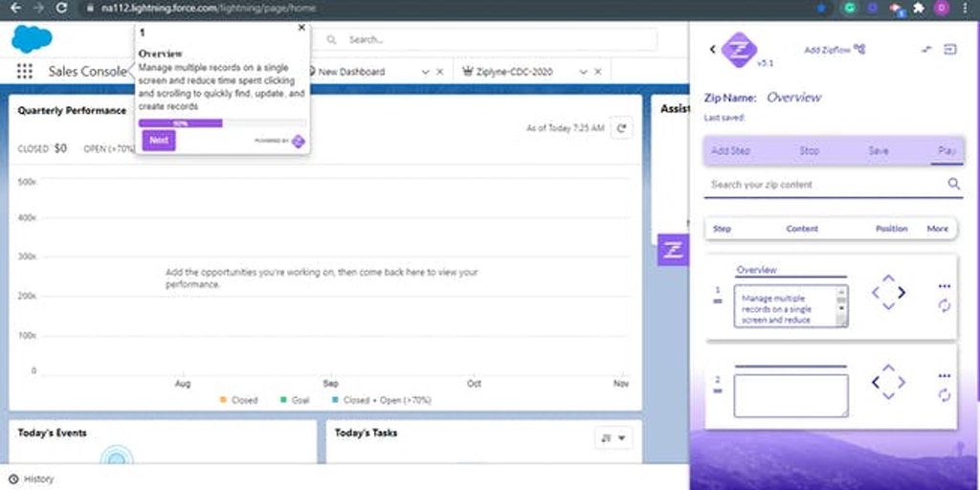Click the scrollbar inside step 1 content box
The height and width of the screenshot is (490, 980).
pos(841,306)
